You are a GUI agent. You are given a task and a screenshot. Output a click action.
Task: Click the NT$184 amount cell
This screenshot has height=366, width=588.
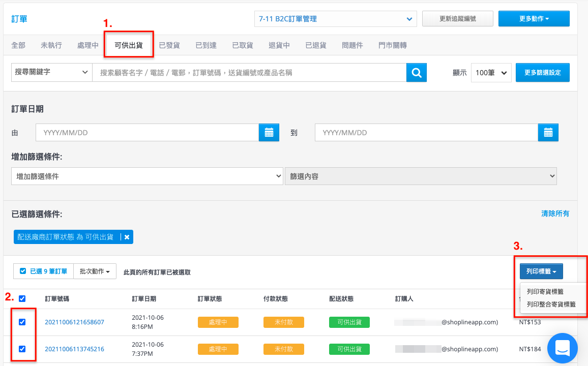(530, 349)
